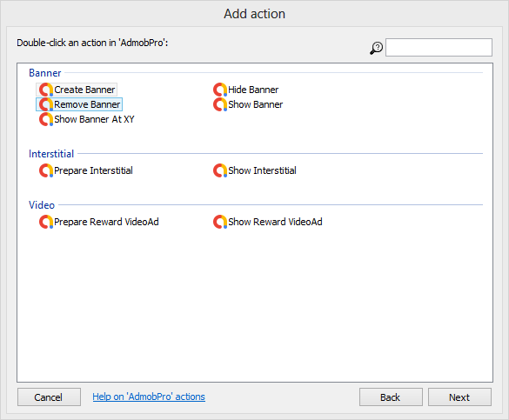Click the magnifier search help icon

tap(376, 48)
